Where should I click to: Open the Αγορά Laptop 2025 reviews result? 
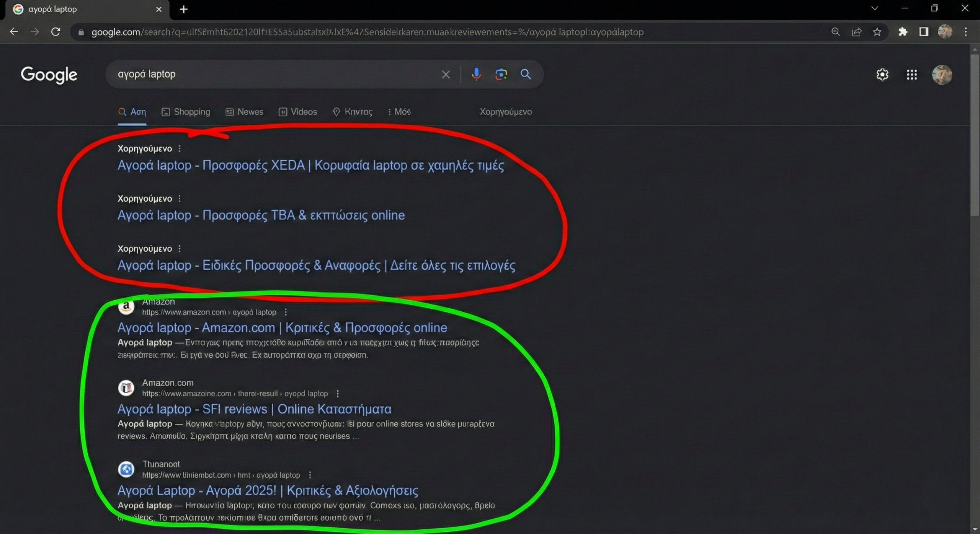pyautogui.click(x=267, y=490)
